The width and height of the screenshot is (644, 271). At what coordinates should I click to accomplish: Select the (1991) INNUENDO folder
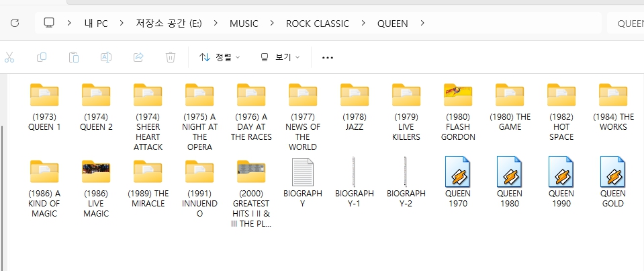click(x=199, y=188)
